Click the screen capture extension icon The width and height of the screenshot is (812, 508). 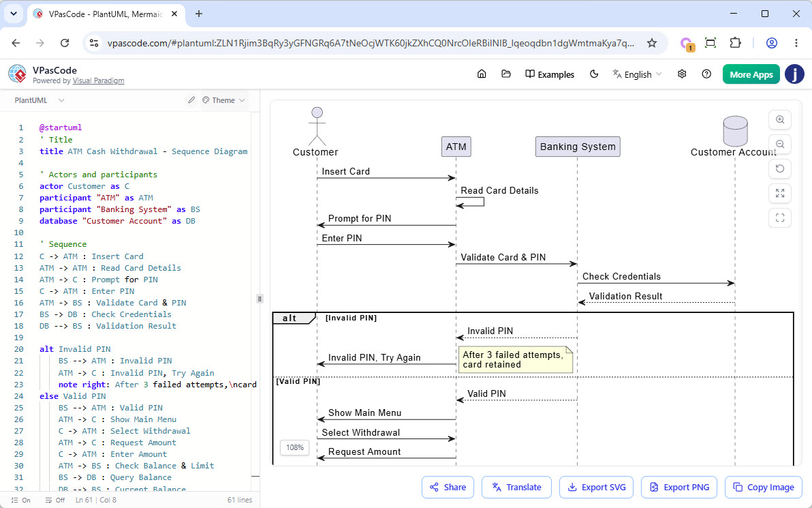click(710, 43)
